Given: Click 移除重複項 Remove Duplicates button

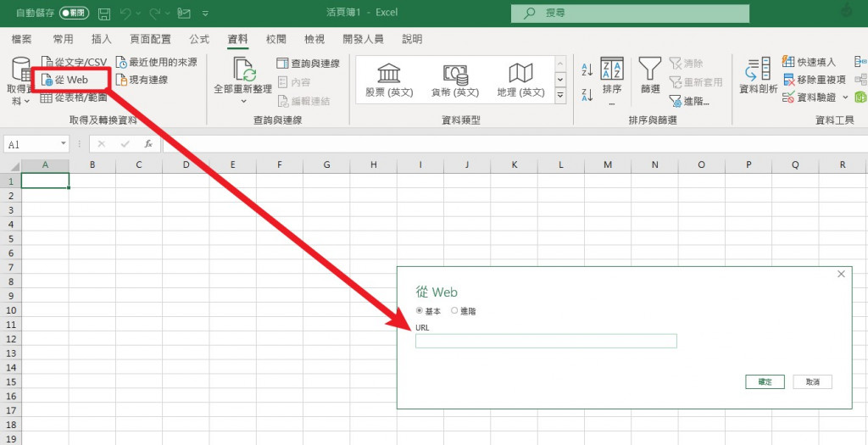Looking at the screenshot, I should coord(815,79).
